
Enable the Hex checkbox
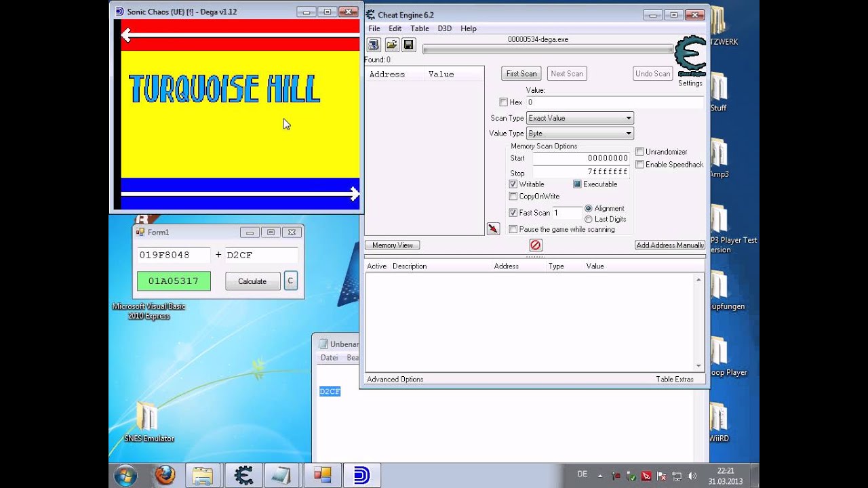[503, 102]
